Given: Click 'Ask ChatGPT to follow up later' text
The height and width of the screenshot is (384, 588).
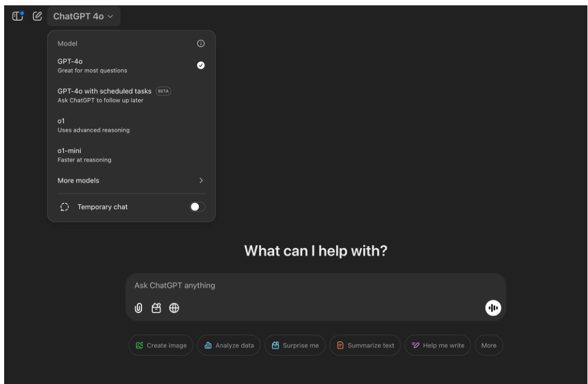Looking at the screenshot, I should click(101, 100).
